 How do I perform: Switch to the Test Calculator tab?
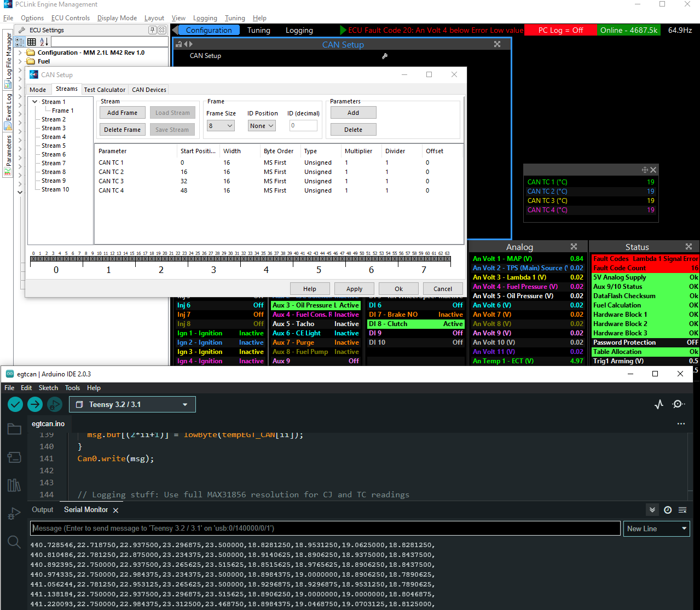[x=105, y=90]
